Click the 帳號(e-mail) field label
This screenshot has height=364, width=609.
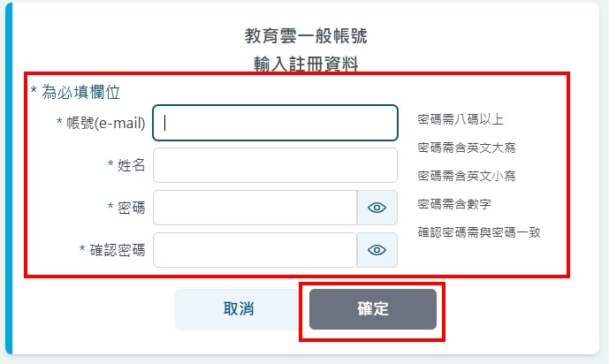(x=105, y=123)
